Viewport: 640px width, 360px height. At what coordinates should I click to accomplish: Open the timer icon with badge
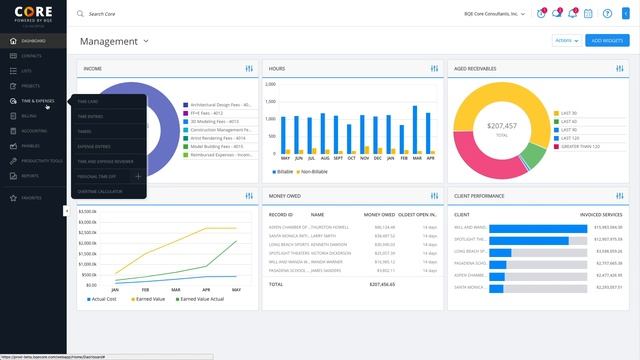click(x=541, y=13)
